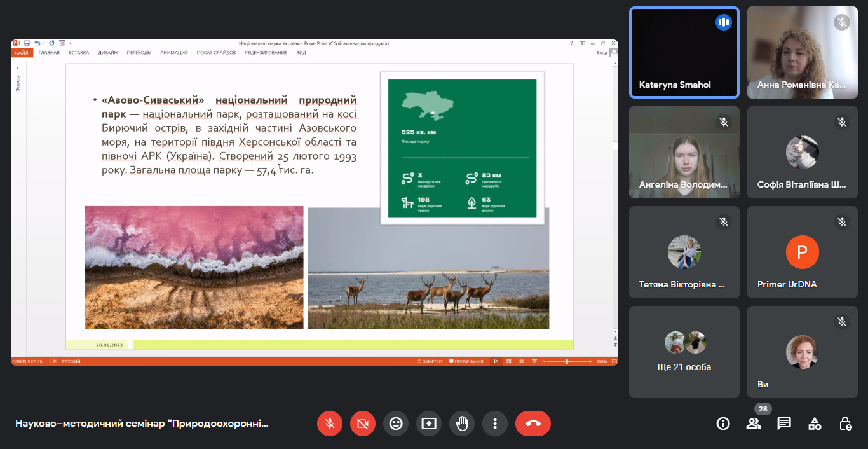Image resolution: width=868 pixels, height=449 pixels.
Task: Select Kateryna Smahol video tile
Action: [684, 52]
